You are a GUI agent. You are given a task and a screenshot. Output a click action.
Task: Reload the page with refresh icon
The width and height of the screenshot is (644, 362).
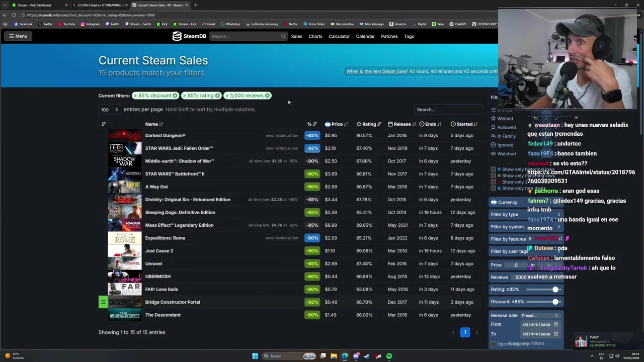point(14,15)
